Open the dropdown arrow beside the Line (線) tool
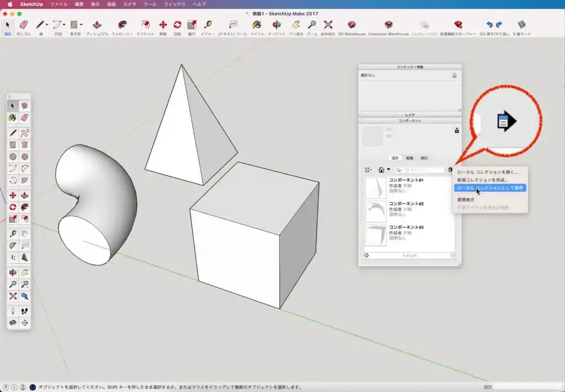The height and width of the screenshot is (392, 565). point(47,25)
